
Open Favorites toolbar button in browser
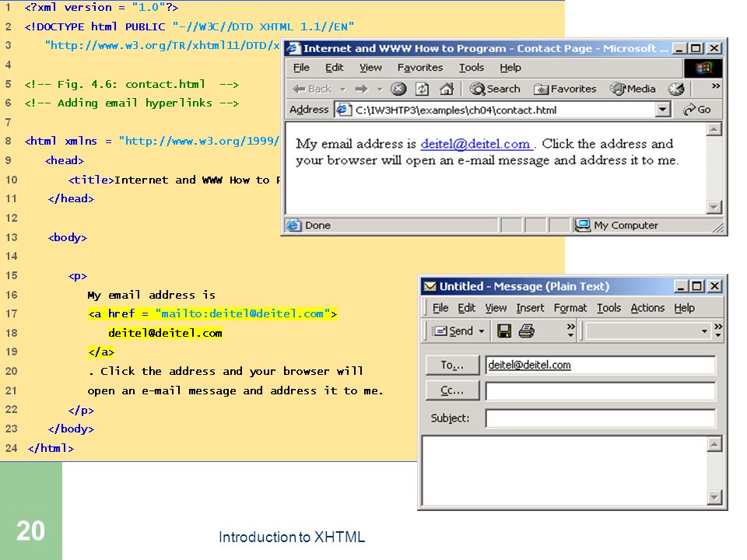565,89
